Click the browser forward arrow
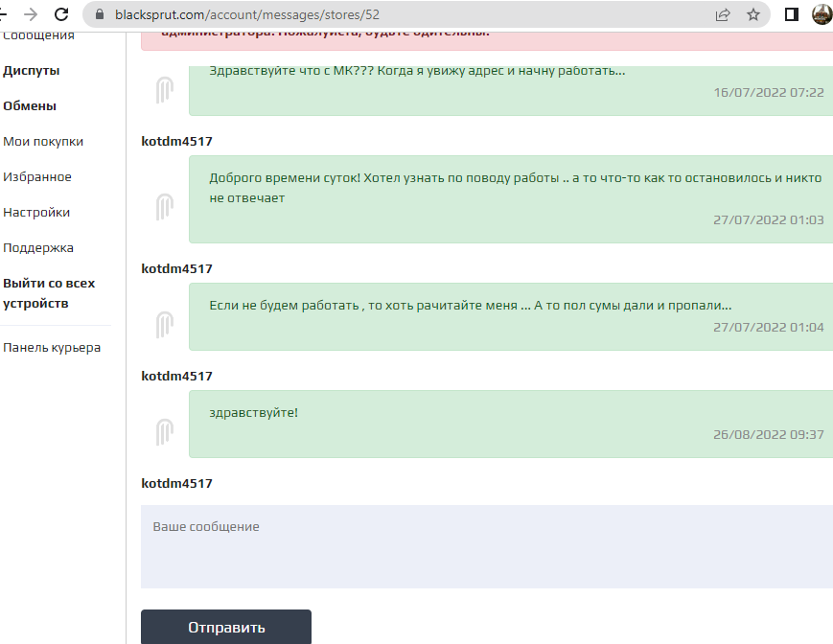 point(31,14)
